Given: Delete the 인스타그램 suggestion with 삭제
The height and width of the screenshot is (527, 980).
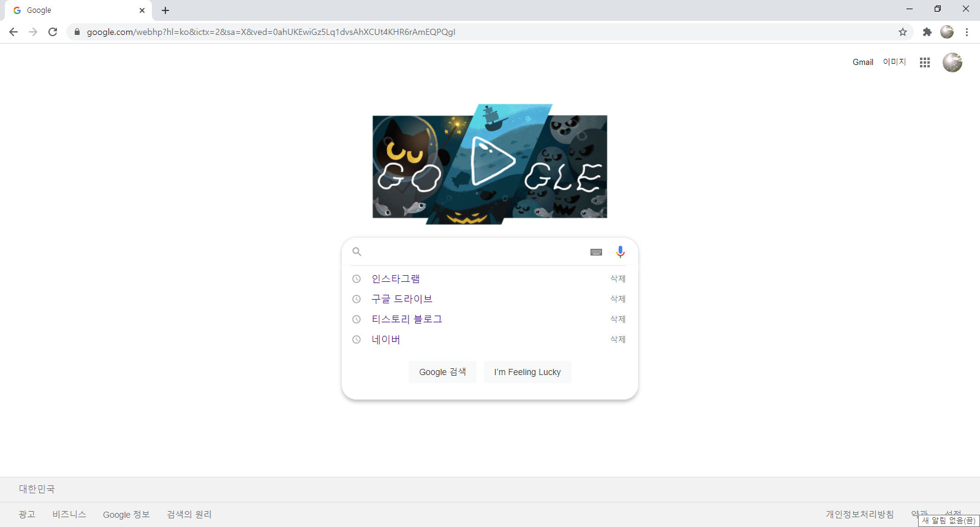Looking at the screenshot, I should (x=618, y=279).
